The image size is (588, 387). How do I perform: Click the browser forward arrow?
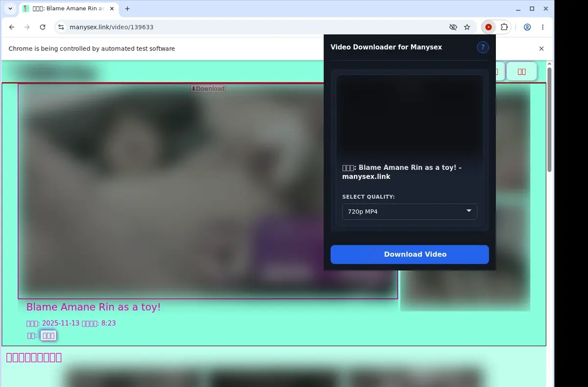[x=27, y=27]
